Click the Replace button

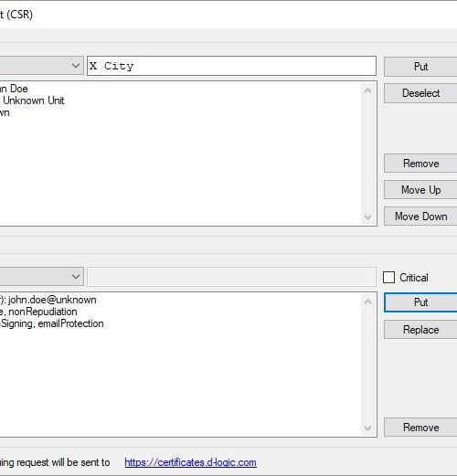(420, 330)
